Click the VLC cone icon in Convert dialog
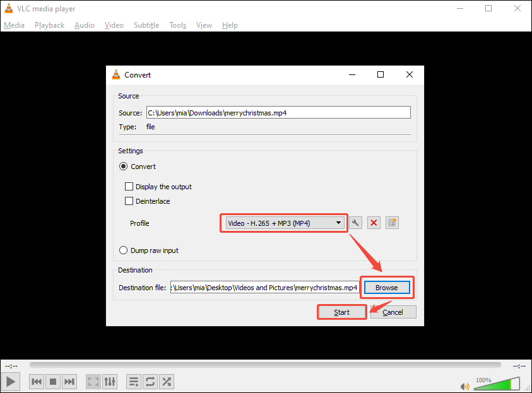Image resolution: width=532 pixels, height=393 pixels. click(x=116, y=74)
